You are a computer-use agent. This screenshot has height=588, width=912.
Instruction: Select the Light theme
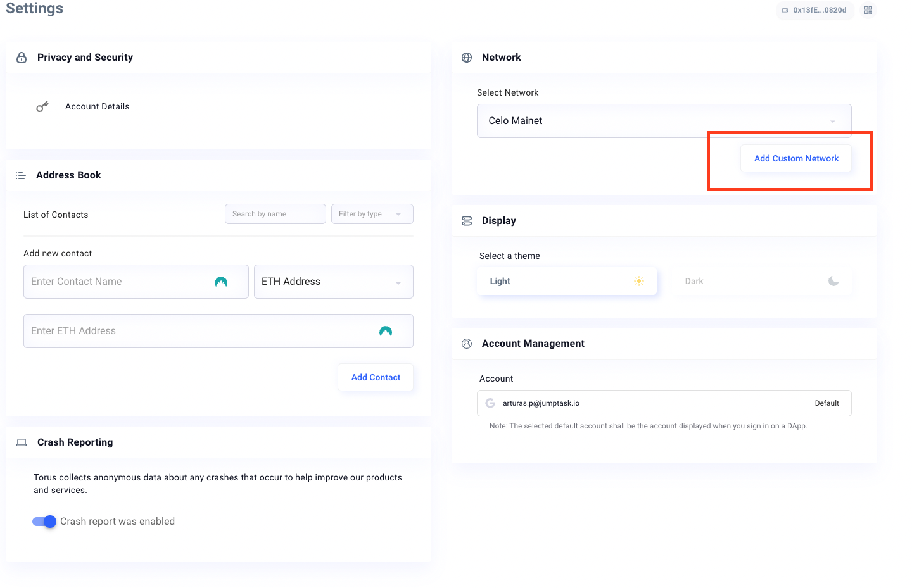coord(567,281)
